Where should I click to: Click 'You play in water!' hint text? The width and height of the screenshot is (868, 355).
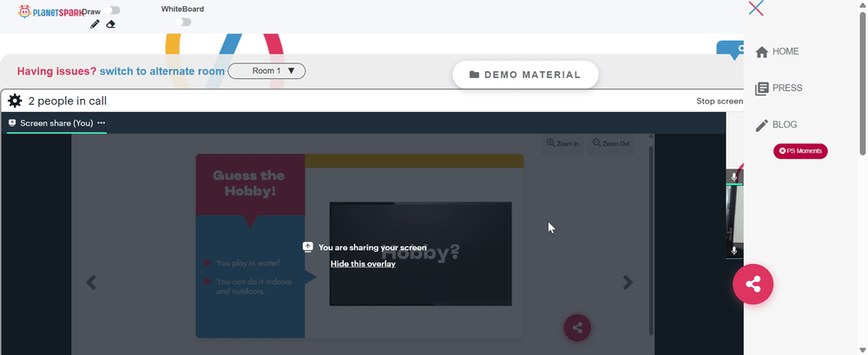pyautogui.click(x=248, y=263)
